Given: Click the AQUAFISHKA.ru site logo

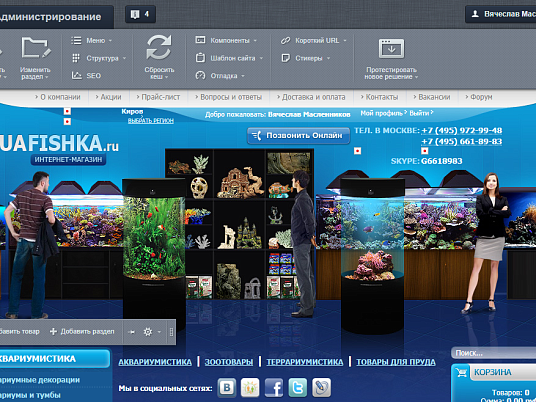Looking at the screenshot, I should coord(59,144).
